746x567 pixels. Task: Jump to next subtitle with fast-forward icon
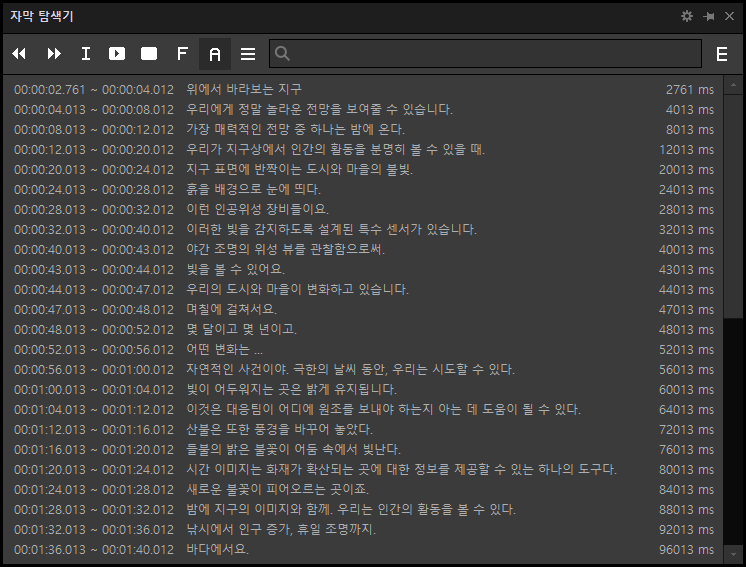(54, 54)
